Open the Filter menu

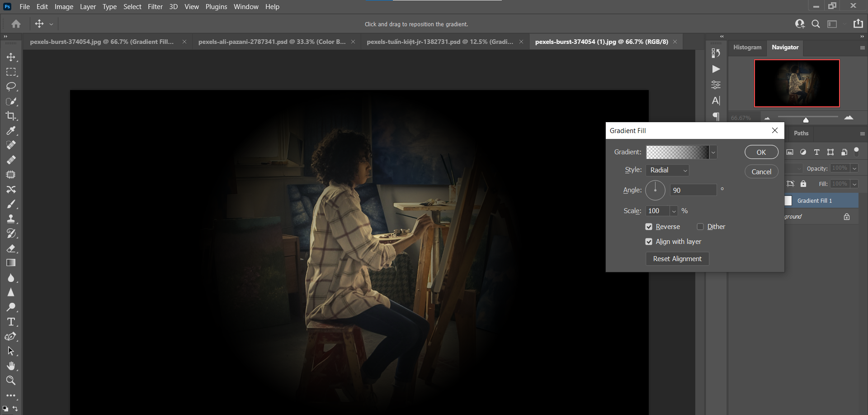pos(155,6)
